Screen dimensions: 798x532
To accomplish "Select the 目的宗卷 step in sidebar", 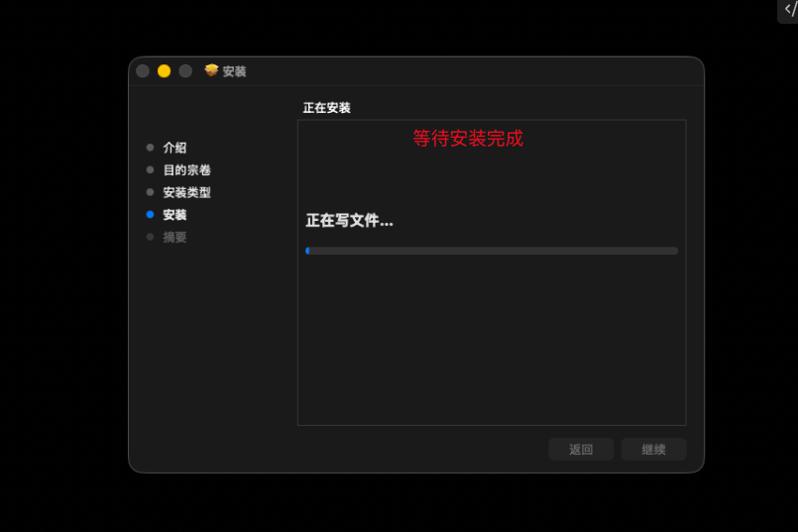I will [x=186, y=170].
